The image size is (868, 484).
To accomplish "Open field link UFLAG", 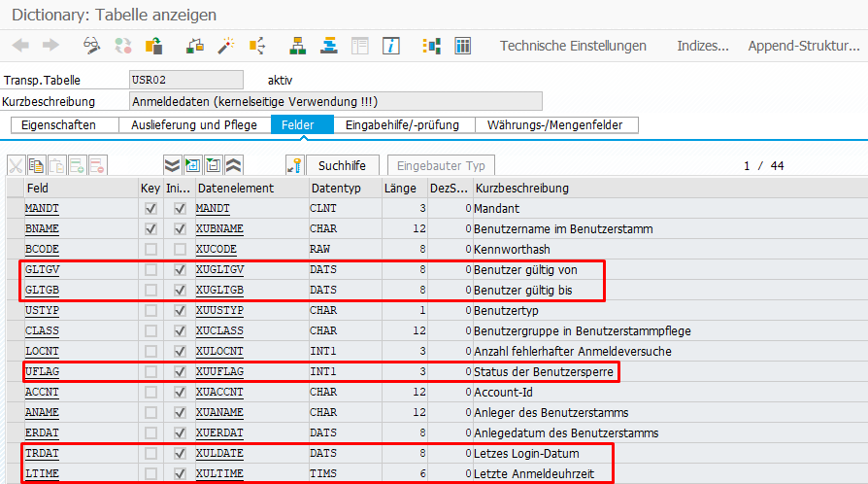I will 42,371.
